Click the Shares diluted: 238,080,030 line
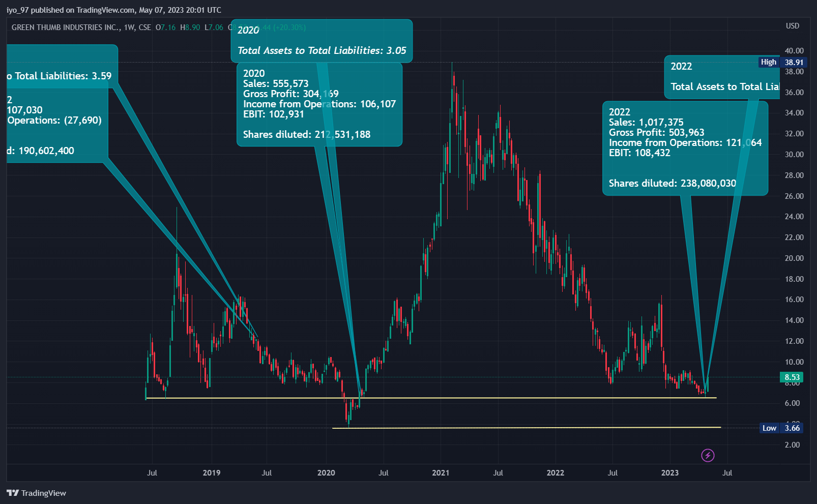 [672, 183]
